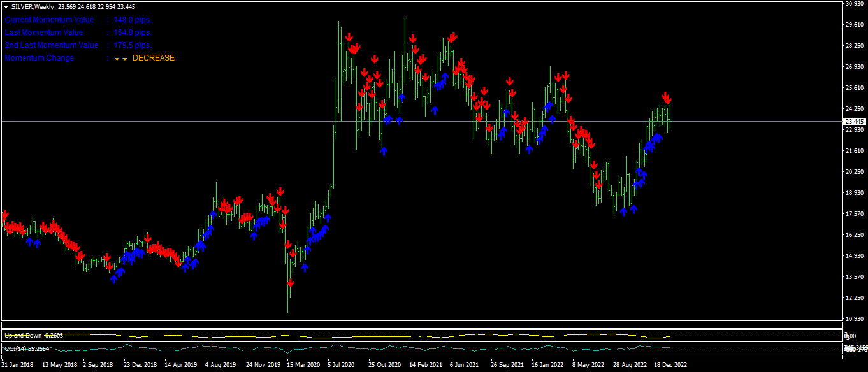Click the '23 Dec 2018' date label
868x372 pixels.
pyautogui.click(x=140, y=365)
